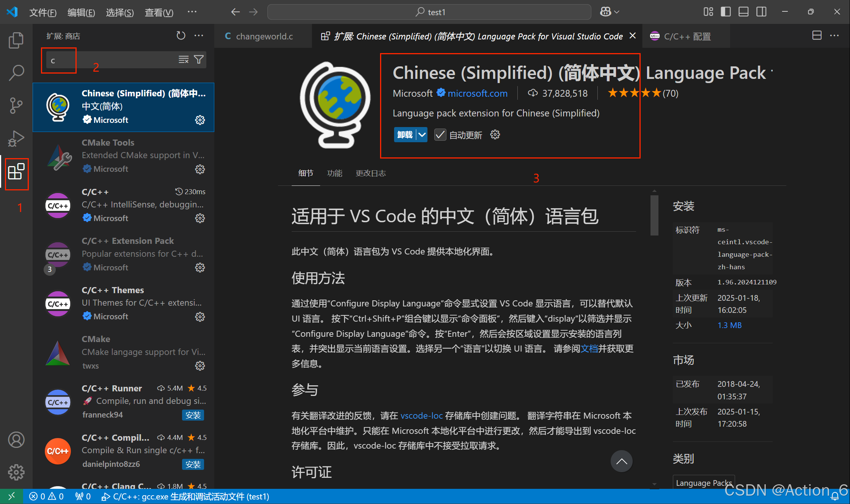Open the Search view in activity bar

coord(16,72)
